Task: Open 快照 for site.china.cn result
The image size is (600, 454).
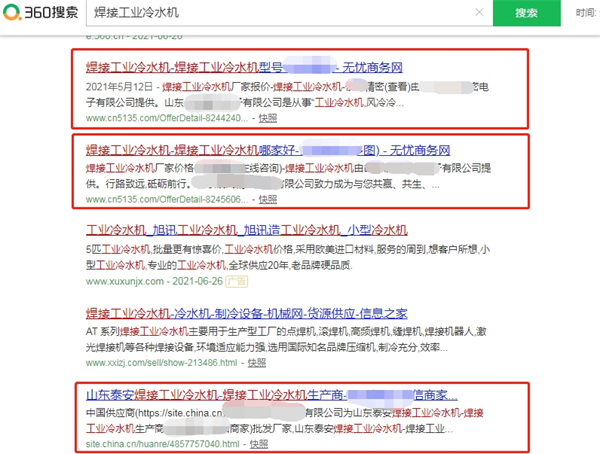Action: (x=259, y=444)
